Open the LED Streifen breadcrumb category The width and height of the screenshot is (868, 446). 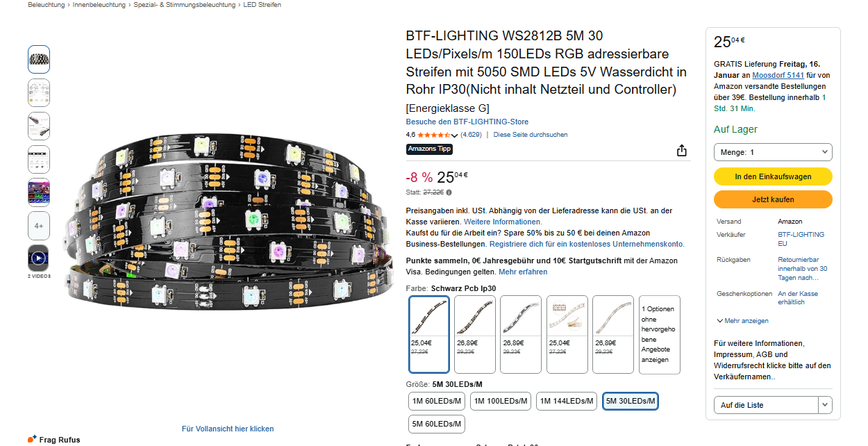pos(262,5)
